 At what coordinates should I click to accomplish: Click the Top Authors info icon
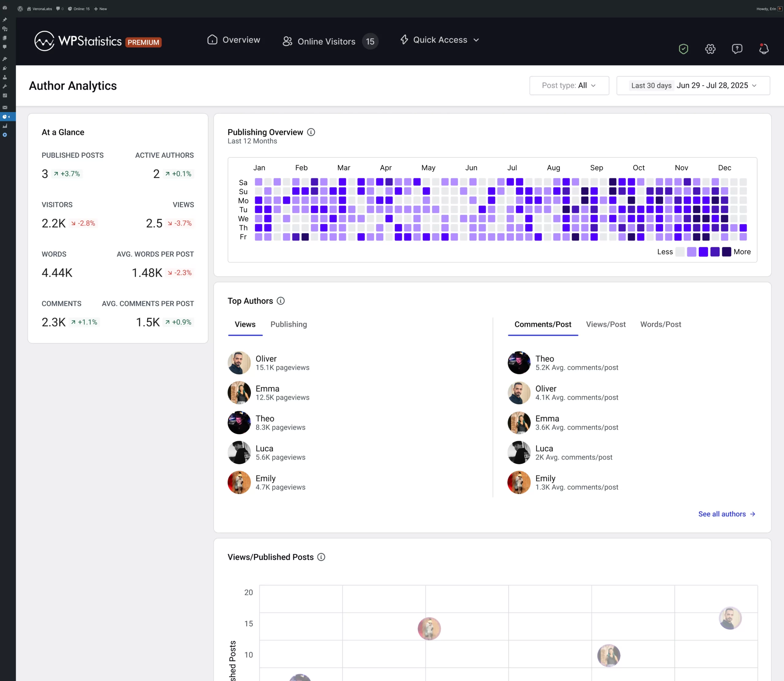pyautogui.click(x=281, y=301)
